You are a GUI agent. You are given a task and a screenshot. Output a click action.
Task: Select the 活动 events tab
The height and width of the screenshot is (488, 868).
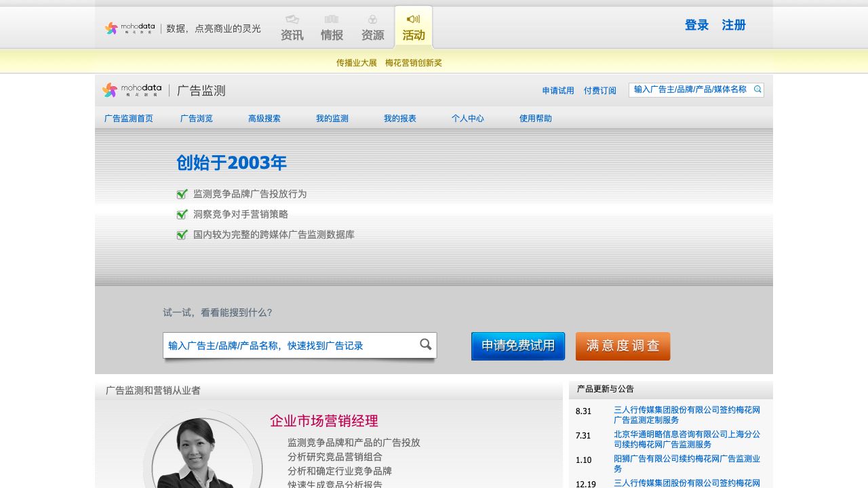[x=414, y=28]
